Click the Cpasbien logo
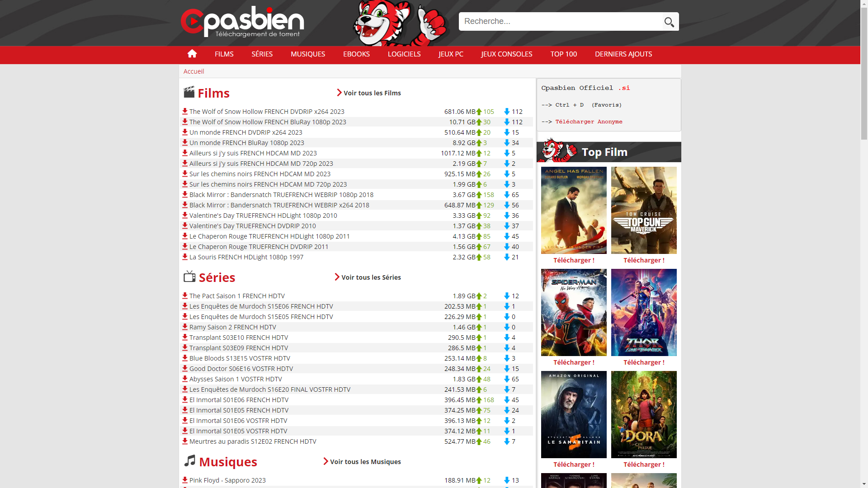 [x=242, y=22]
